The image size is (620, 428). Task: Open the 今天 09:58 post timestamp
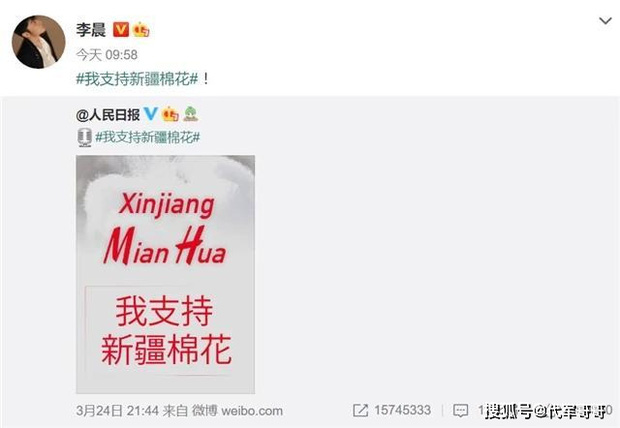107,55
